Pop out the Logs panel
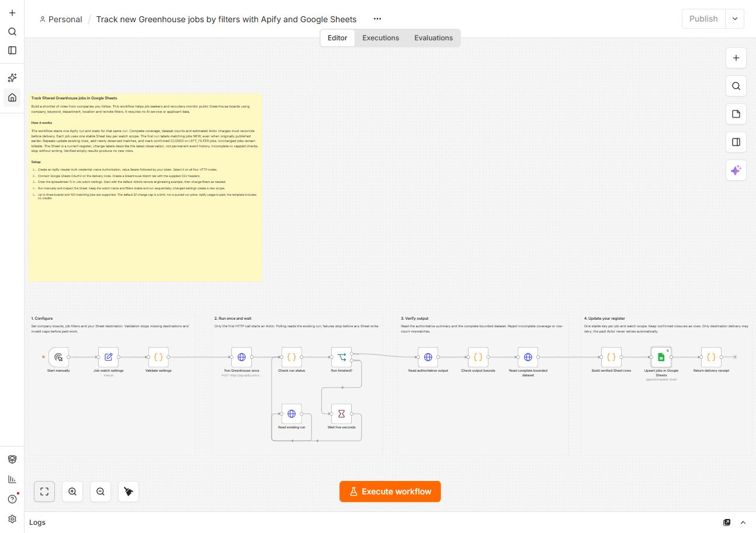 (x=727, y=522)
